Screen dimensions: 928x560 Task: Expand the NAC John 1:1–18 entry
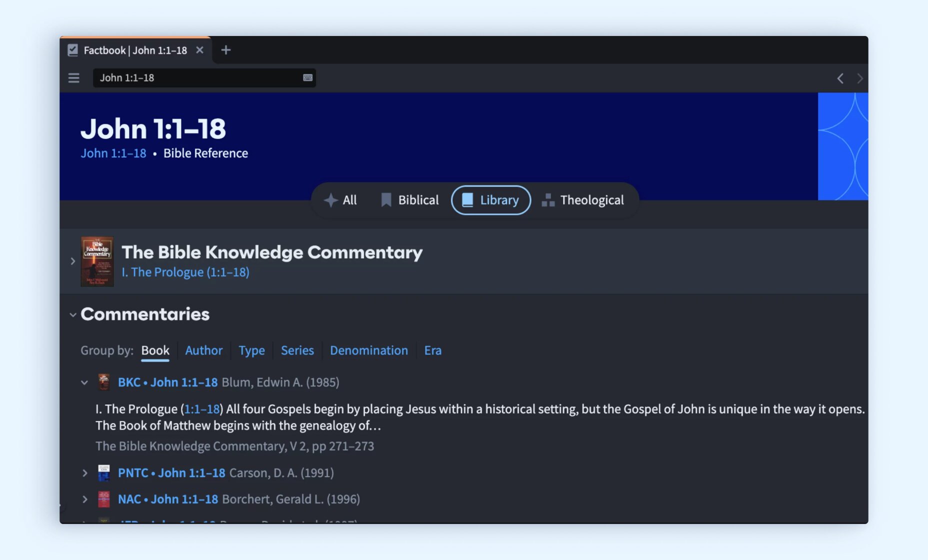[84, 499]
